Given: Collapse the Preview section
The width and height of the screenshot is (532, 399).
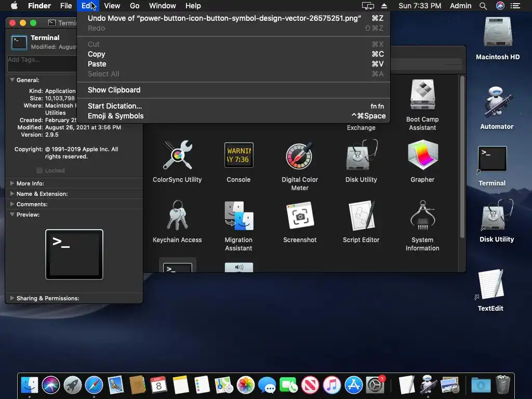Looking at the screenshot, I should (x=12, y=215).
